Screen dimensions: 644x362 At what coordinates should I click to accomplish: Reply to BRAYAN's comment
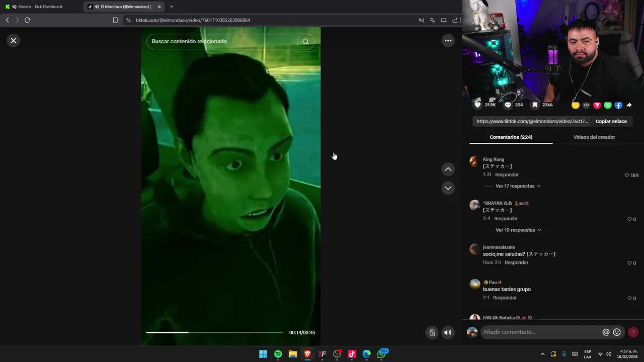click(x=506, y=219)
